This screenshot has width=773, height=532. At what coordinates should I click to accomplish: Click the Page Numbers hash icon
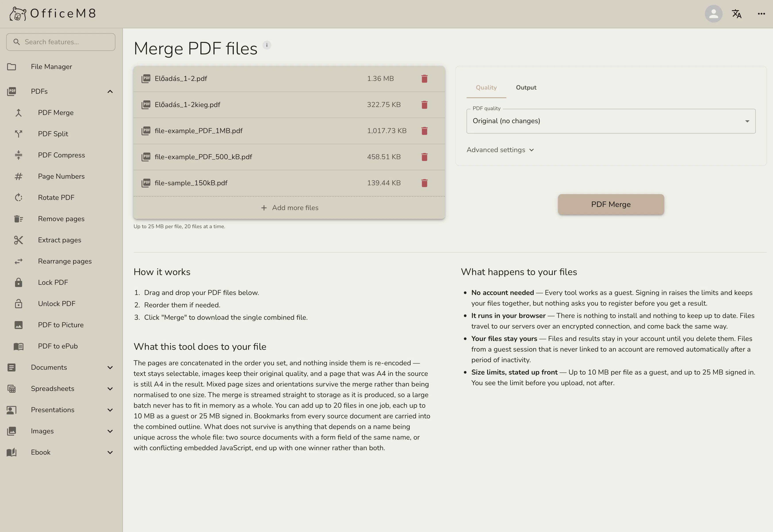pyautogui.click(x=19, y=176)
